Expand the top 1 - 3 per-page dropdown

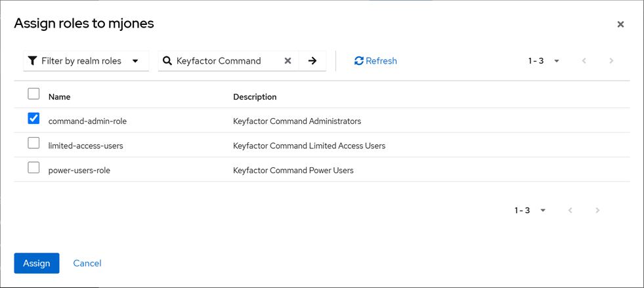[544, 61]
